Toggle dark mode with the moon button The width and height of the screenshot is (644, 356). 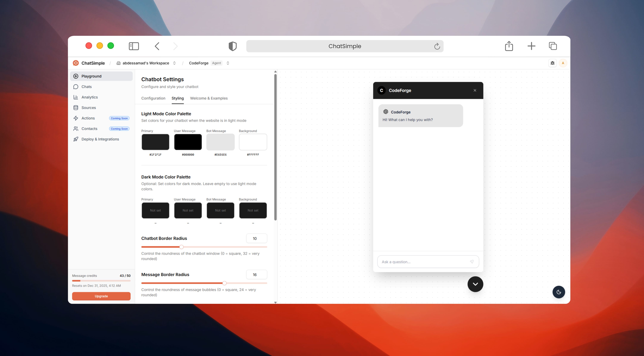click(x=558, y=292)
